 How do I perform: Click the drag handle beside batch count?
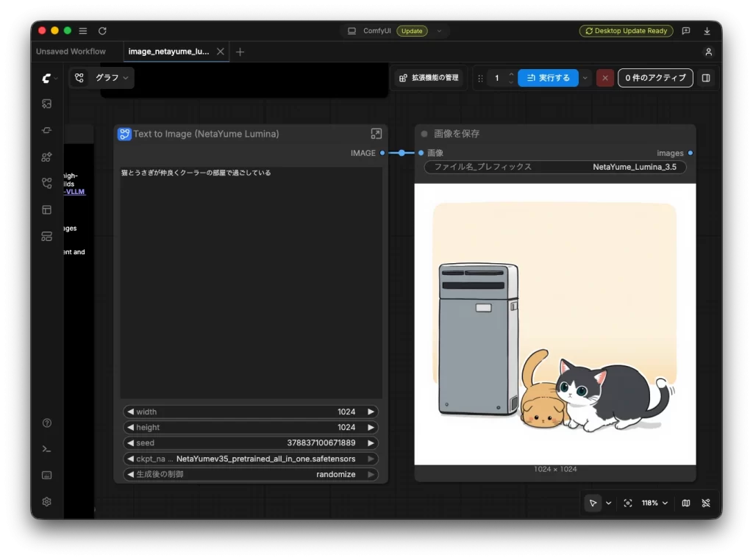[480, 78]
